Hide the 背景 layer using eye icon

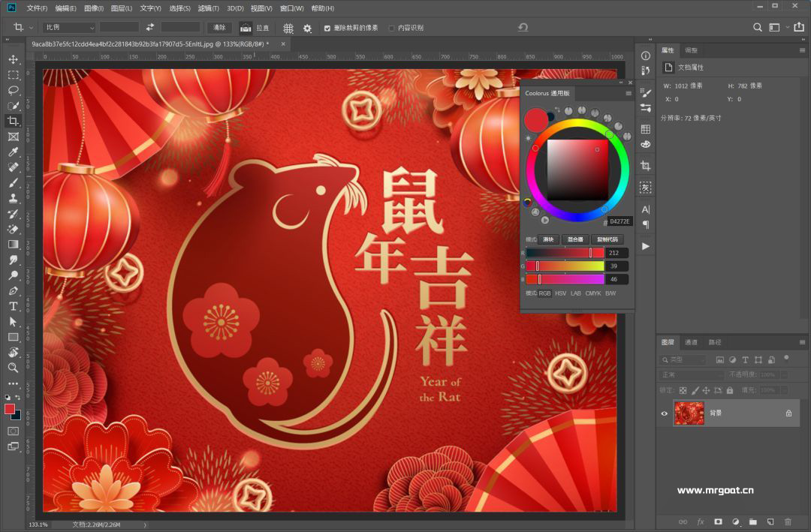[664, 413]
